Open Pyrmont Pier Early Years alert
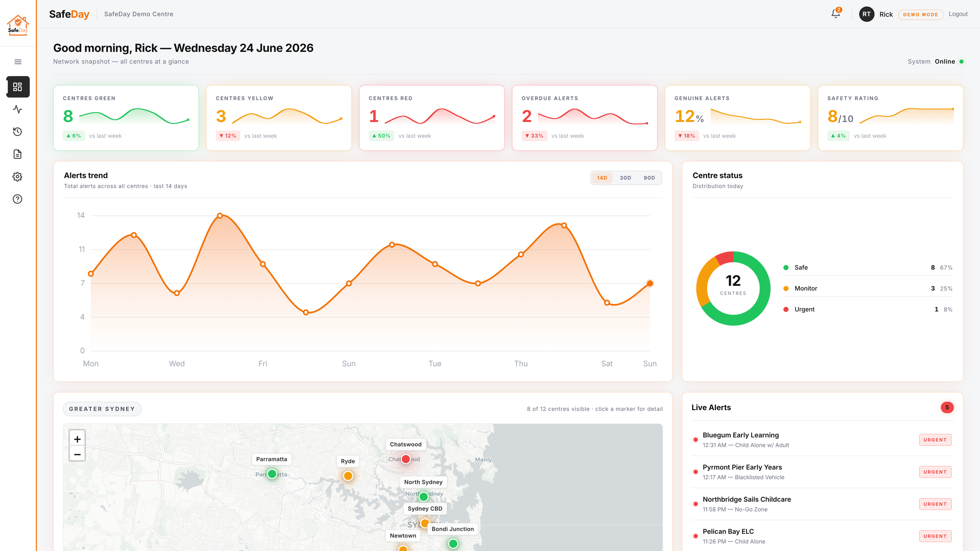This screenshot has height=551, width=980. [822, 472]
